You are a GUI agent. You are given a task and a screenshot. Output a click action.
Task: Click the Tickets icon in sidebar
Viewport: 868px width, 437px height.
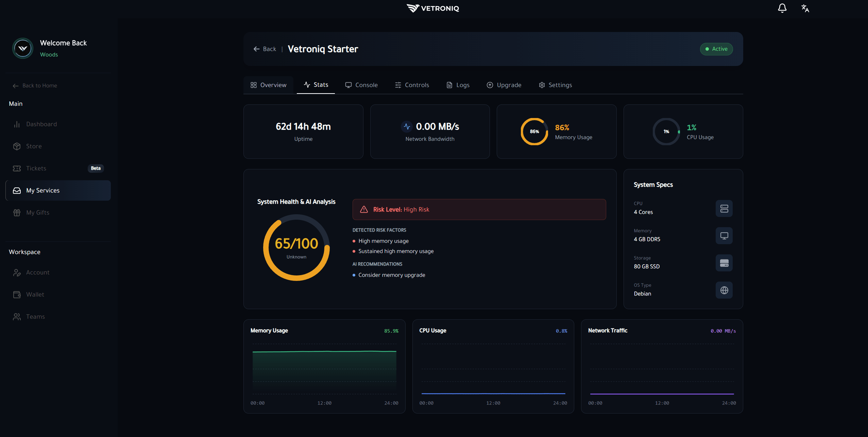[17, 168]
